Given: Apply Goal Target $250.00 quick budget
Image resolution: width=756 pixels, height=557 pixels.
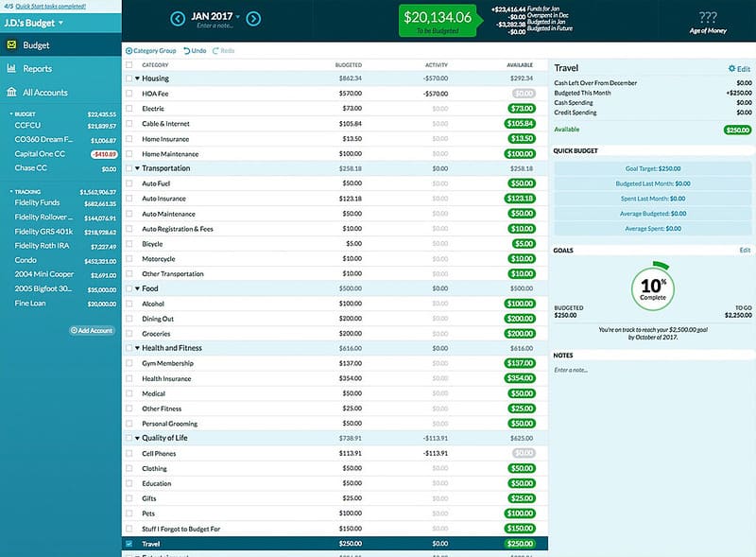Looking at the screenshot, I should coord(653,168).
